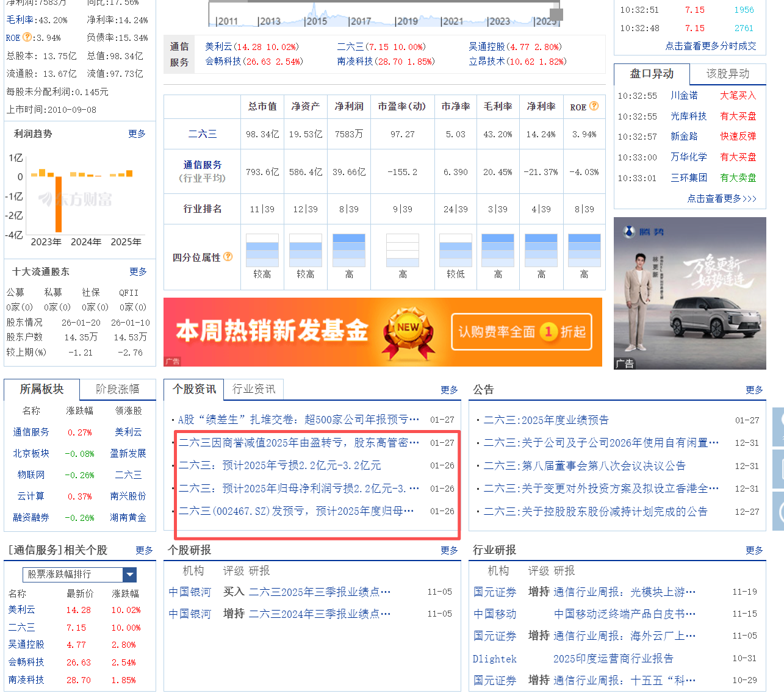Click 点击查看更多>>> under 盘口异动
This screenshot has height=699, width=784.
pyautogui.click(x=722, y=198)
